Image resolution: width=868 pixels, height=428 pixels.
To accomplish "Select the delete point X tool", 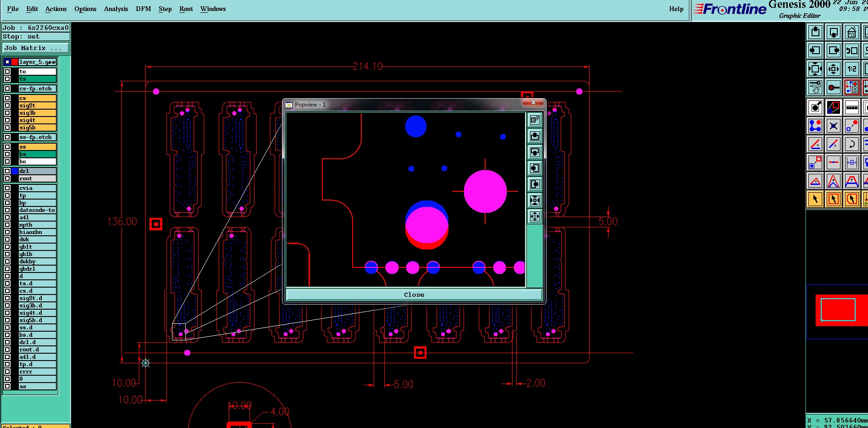I will point(834,126).
